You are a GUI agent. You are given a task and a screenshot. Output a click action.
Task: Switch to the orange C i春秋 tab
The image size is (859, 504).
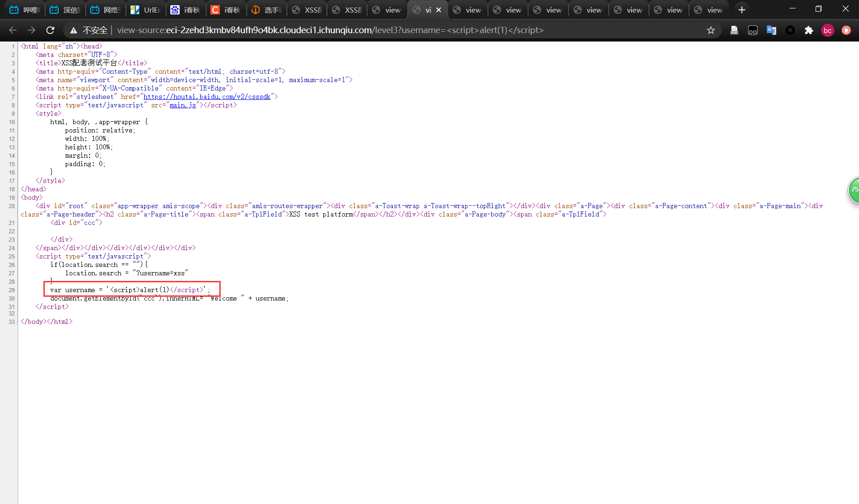225,10
